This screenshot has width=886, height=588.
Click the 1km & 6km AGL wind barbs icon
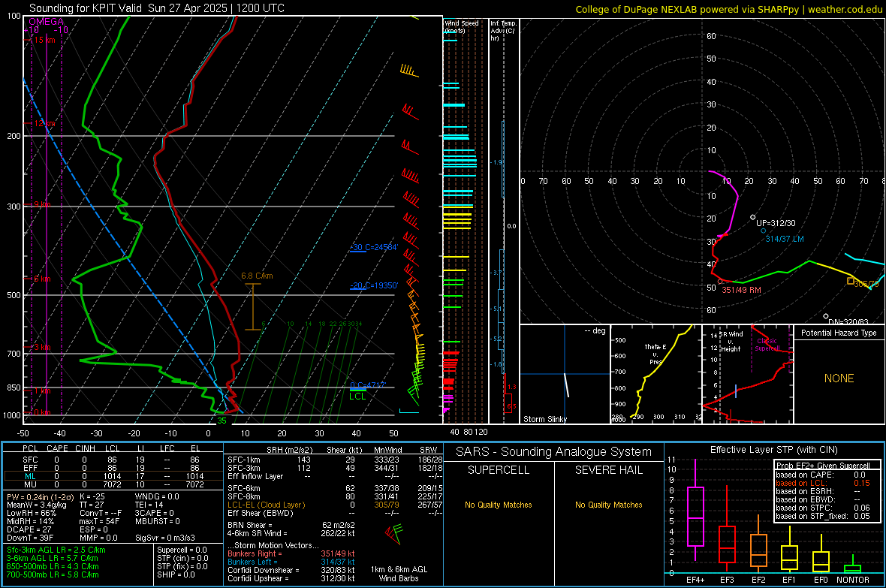coord(394,533)
